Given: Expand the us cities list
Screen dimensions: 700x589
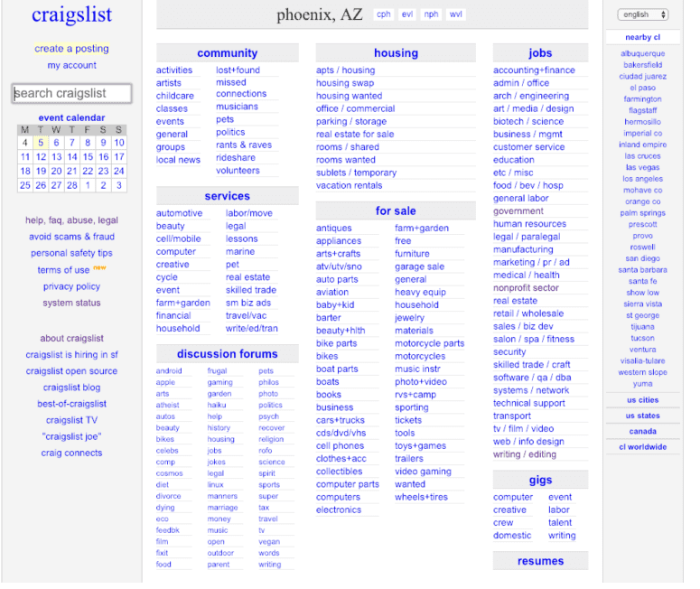Looking at the screenshot, I should click(x=642, y=400).
